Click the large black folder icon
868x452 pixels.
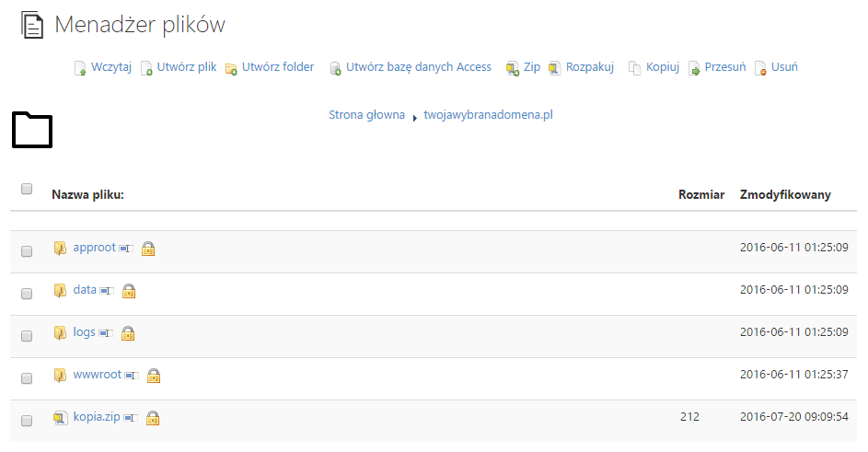click(32, 130)
